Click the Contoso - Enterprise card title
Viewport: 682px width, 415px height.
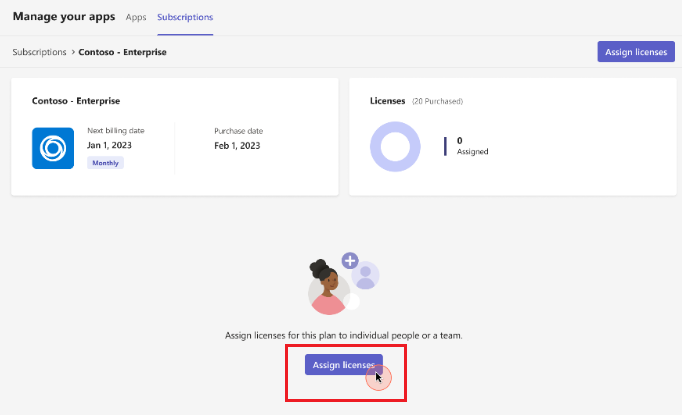[x=77, y=101]
